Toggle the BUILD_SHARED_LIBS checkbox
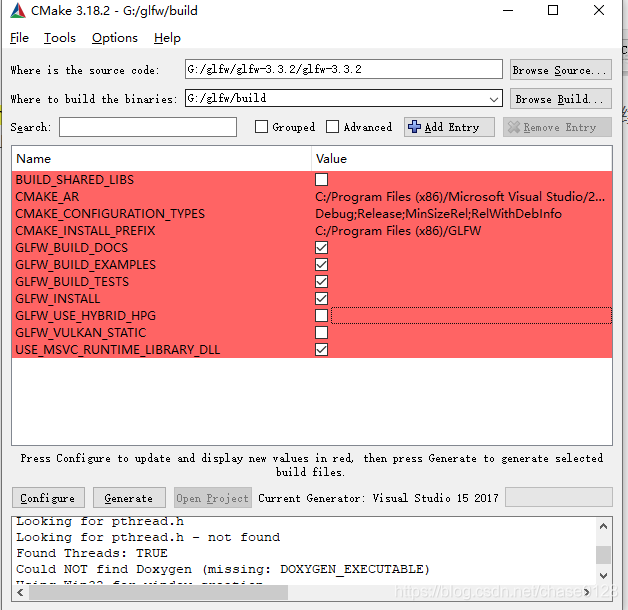Viewport: 628px width, 610px height. coord(321,179)
